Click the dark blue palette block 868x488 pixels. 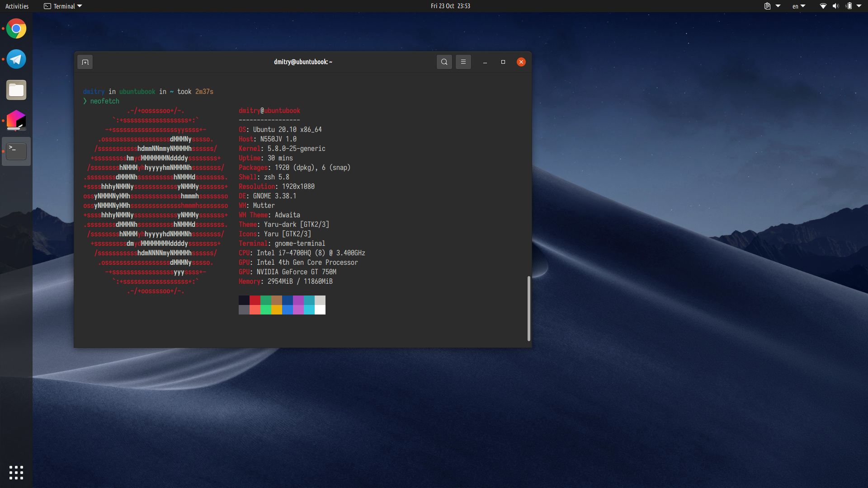click(x=288, y=300)
